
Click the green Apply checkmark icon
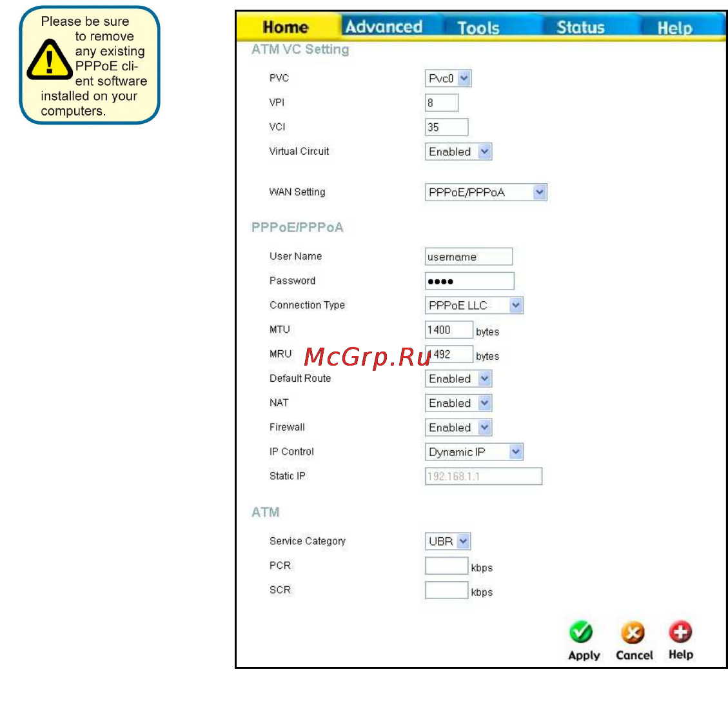pos(581,631)
